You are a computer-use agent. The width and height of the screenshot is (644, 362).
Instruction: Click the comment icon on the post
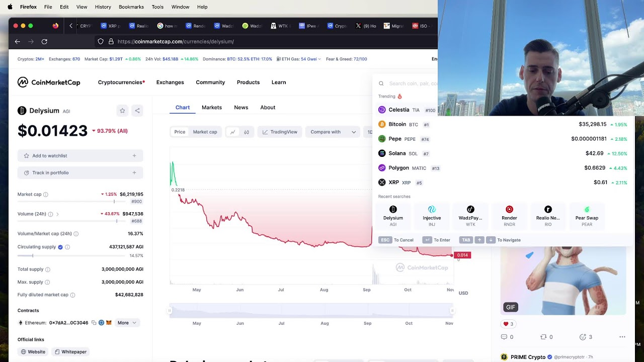504,337
